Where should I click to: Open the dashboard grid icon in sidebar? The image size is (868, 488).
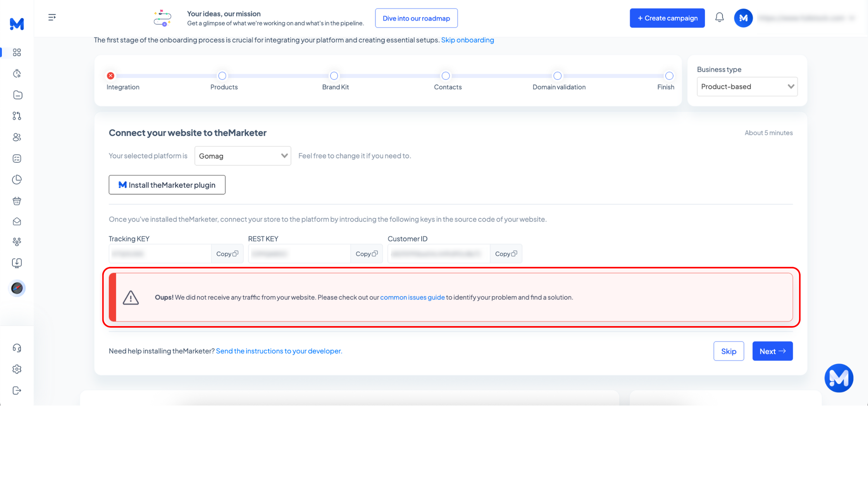point(17,52)
